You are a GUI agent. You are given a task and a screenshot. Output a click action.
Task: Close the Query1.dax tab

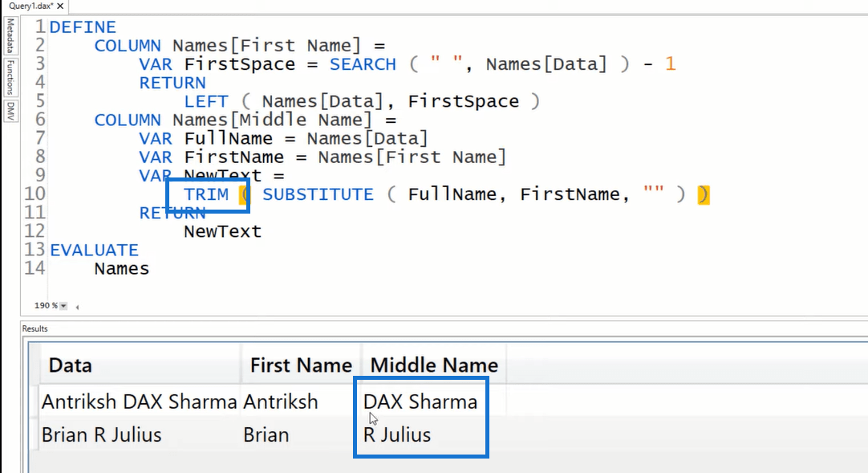(60, 6)
